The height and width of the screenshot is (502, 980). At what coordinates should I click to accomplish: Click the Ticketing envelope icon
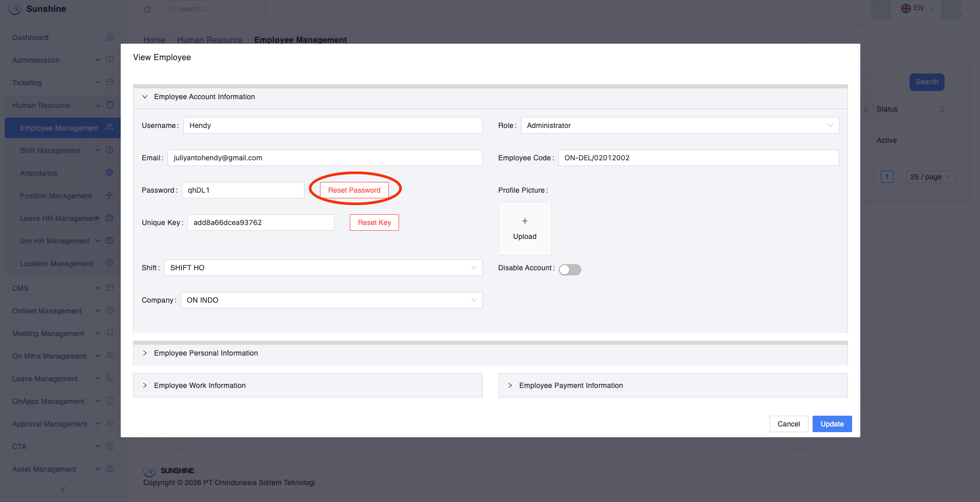pos(110,82)
